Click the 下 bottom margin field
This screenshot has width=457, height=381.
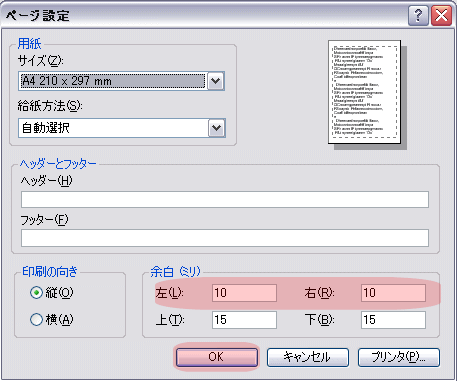pos(393,320)
